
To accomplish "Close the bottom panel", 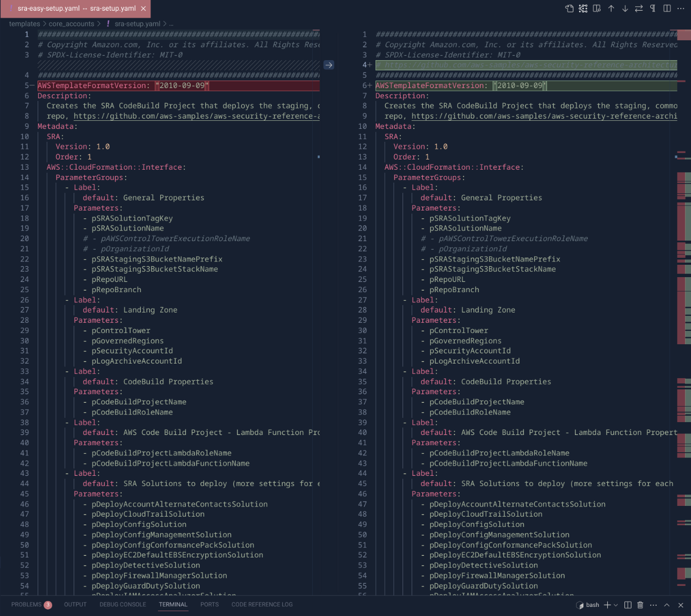I will (x=680, y=605).
